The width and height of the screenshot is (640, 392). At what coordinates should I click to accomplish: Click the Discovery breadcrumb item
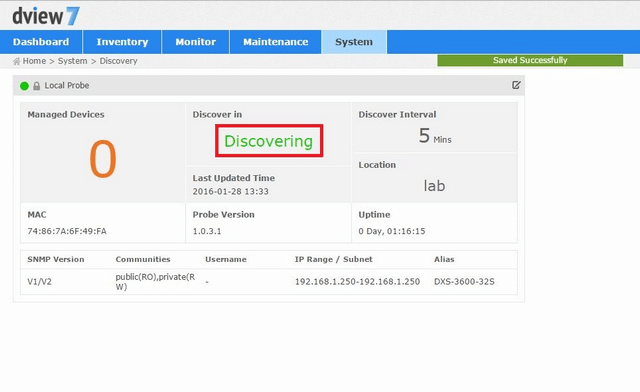118,61
